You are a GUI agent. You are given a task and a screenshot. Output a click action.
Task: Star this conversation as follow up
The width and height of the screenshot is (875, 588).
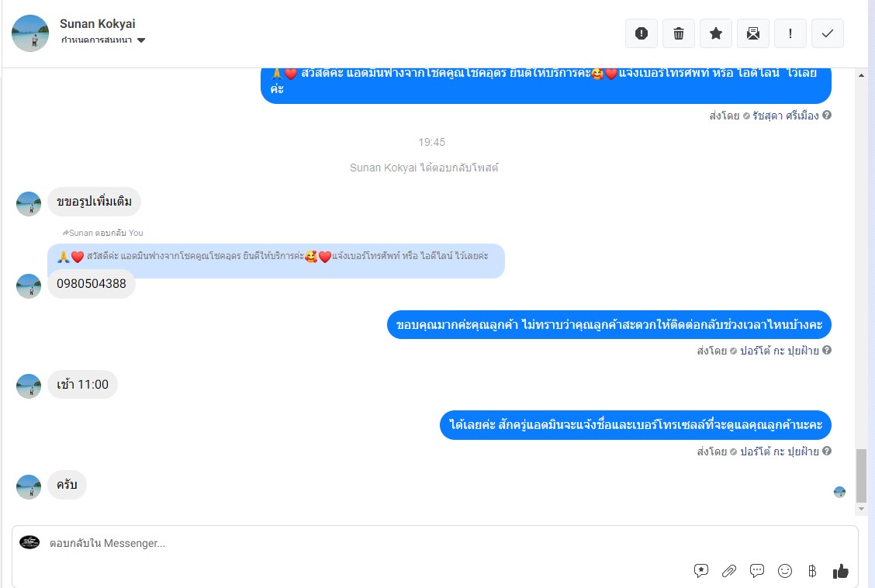click(716, 33)
